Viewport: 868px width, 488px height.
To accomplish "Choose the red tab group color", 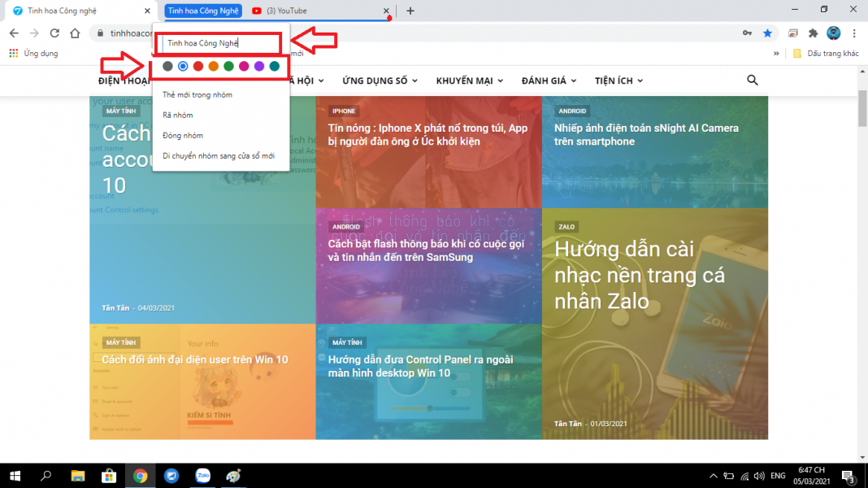I will (x=197, y=66).
